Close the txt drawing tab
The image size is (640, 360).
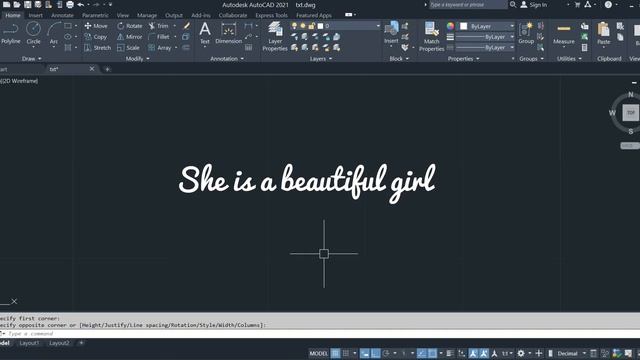tap(92, 69)
